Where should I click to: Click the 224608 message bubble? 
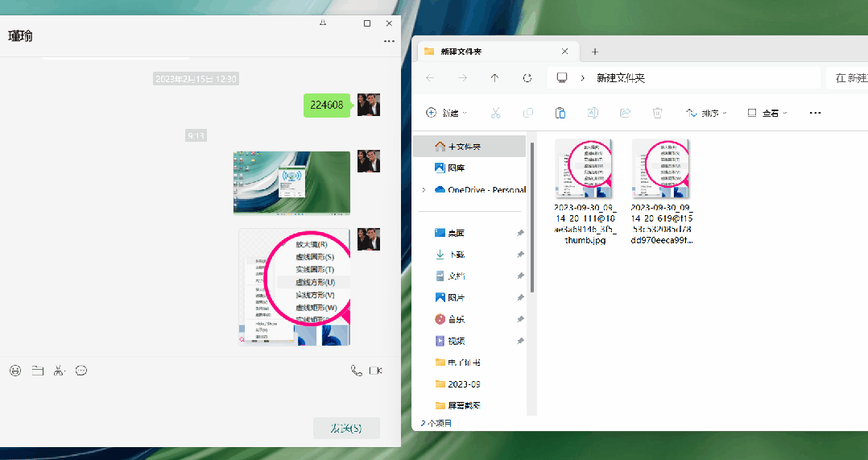click(327, 106)
